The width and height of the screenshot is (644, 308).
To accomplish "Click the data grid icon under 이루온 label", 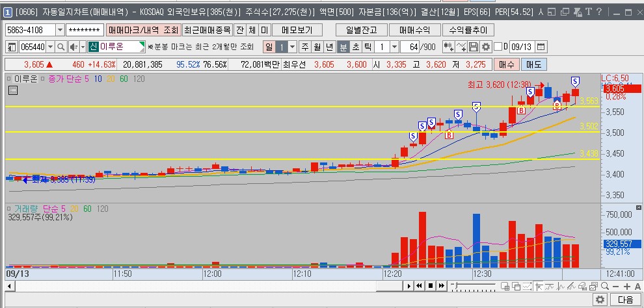I will 13,90.
